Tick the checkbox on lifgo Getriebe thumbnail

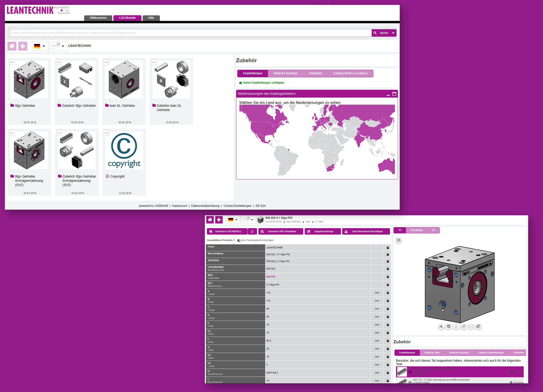pos(12,62)
